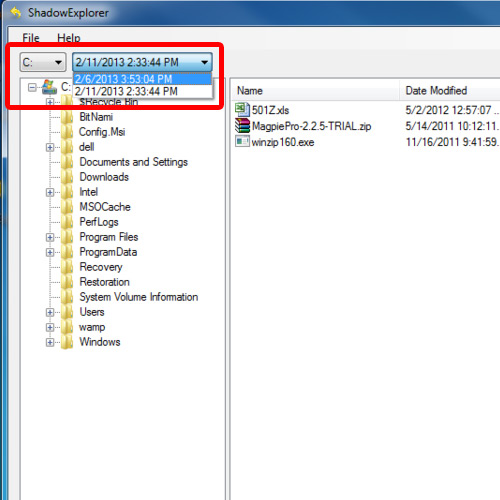Click the ProgramData folder icon
Screen dimensions: 500x500
click(x=67, y=252)
